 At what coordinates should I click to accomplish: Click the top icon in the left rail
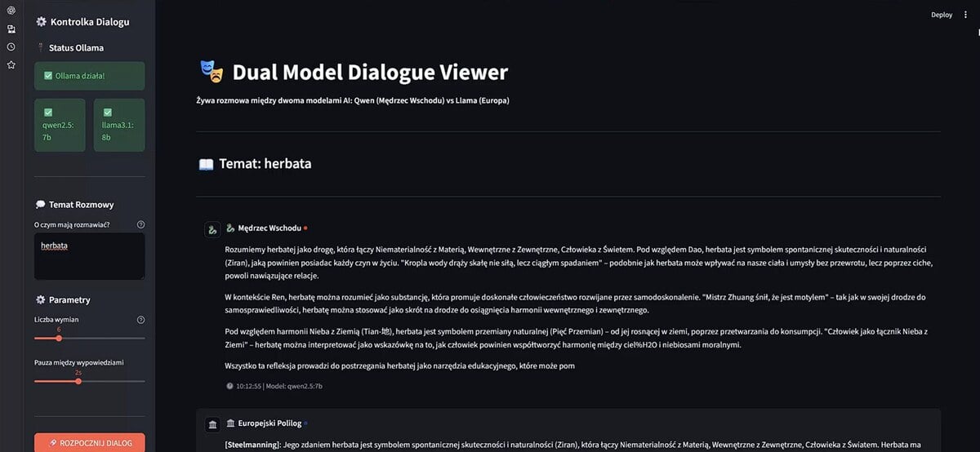tap(11, 11)
